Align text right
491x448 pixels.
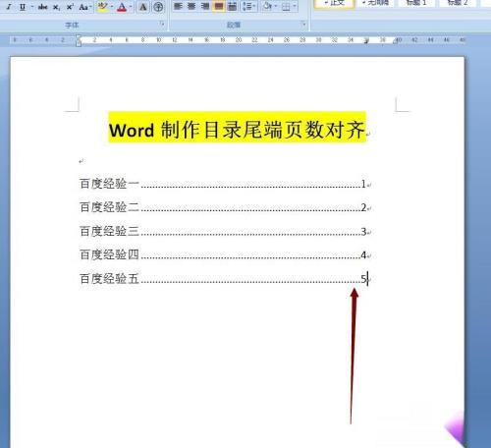205,6
